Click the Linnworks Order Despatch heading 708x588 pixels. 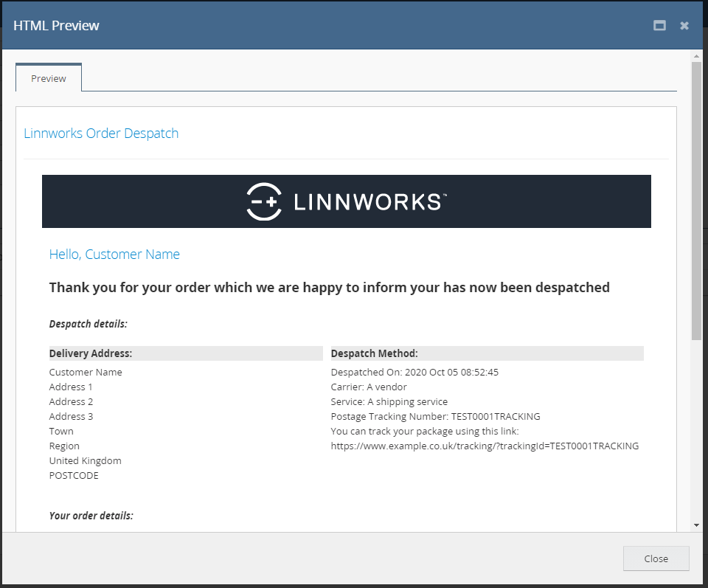coord(101,134)
